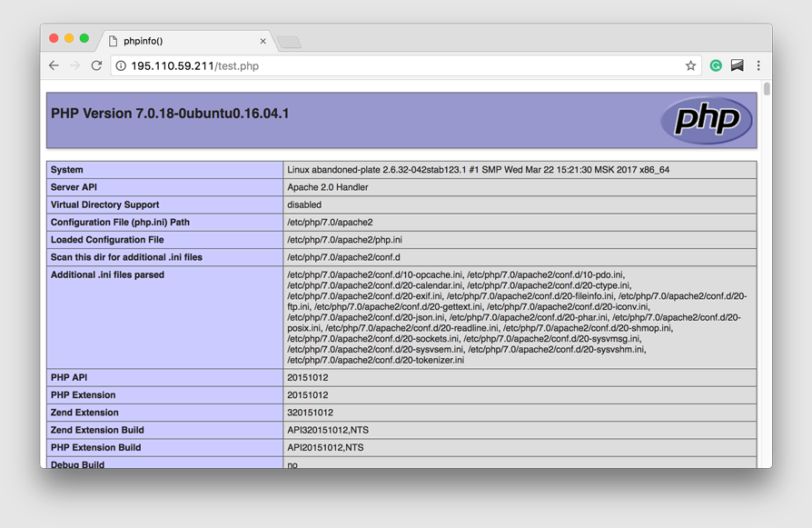Open the flag-shaped bookmark extension

coord(738,65)
